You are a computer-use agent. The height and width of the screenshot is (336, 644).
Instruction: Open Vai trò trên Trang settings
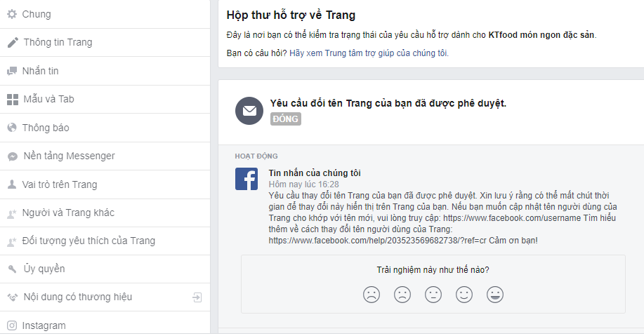coord(105,184)
